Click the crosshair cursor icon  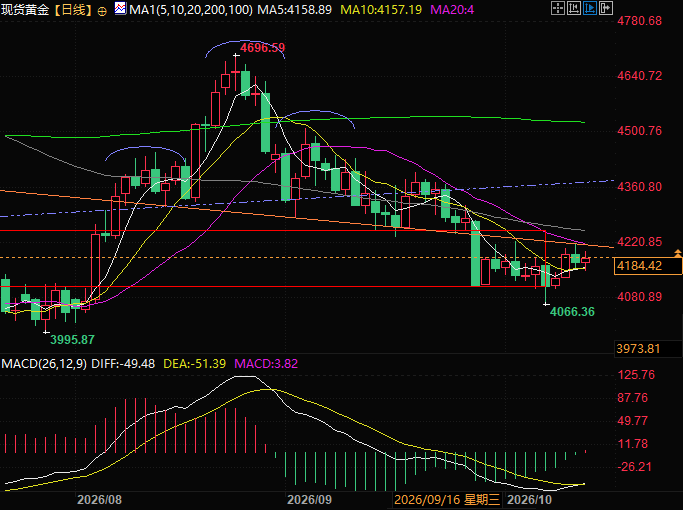click(x=558, y=8)
